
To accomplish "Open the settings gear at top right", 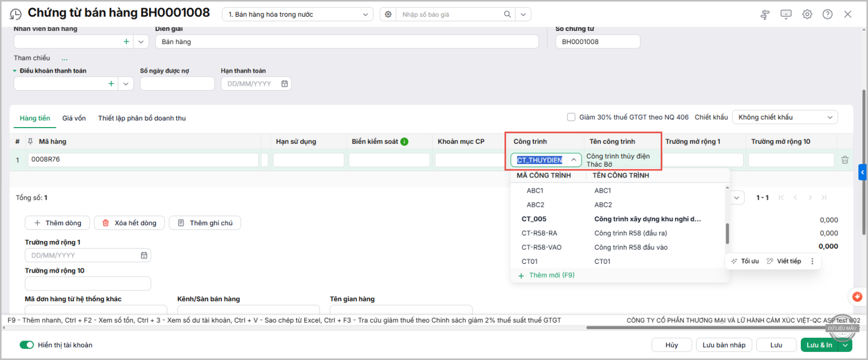I will click(807, 15).
